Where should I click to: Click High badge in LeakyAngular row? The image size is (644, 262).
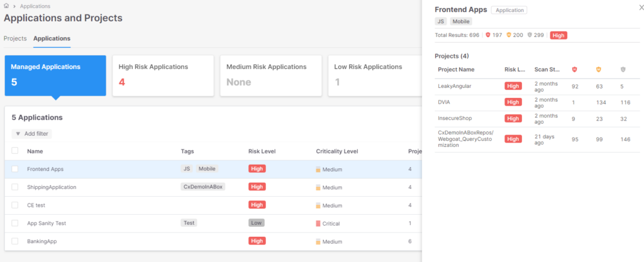[x=513, y=86]
